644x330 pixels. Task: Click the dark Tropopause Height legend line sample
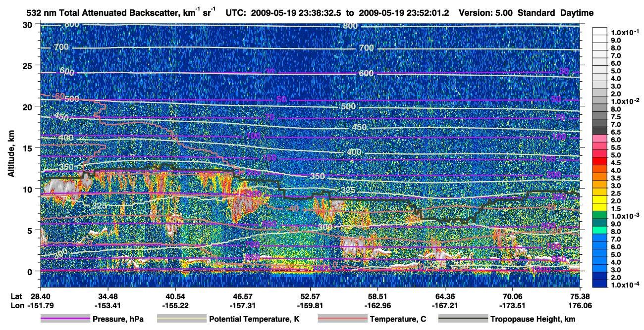(x=463, y=319)
